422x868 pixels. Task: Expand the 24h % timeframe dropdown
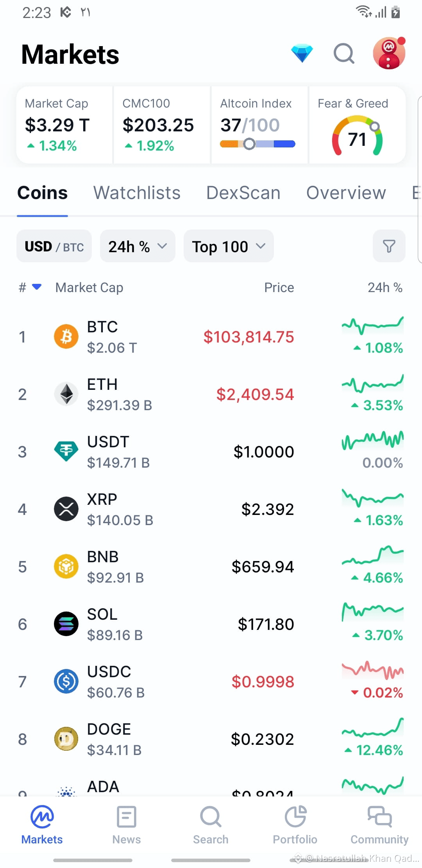138,246
